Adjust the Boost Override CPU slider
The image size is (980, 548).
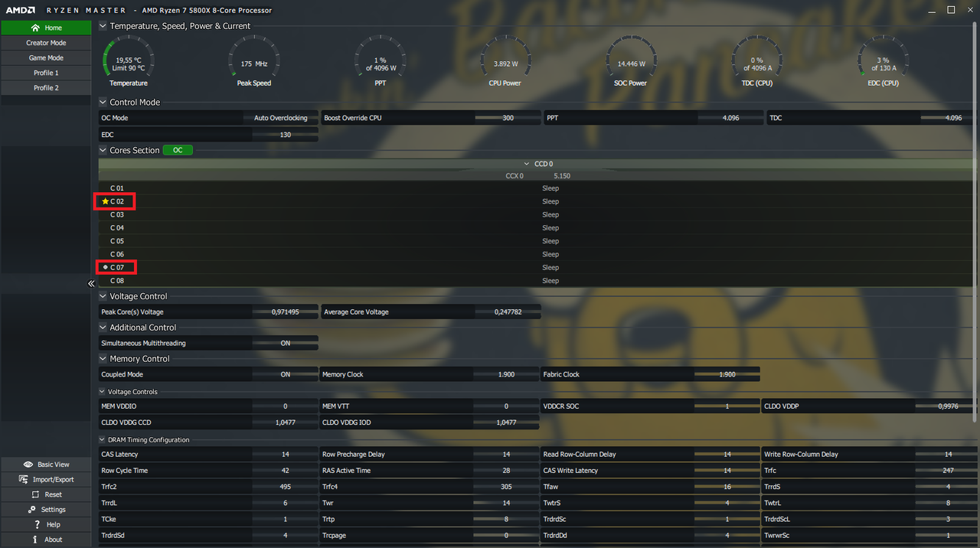(506, 118)
